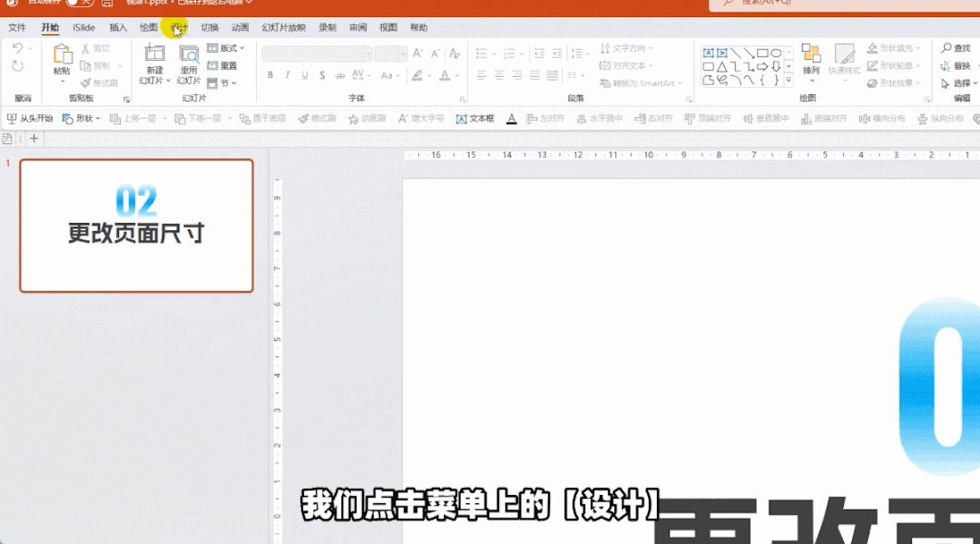Click 对齐文本 align text button
Screen dimensions: 980x544
(x=626, y=65)
